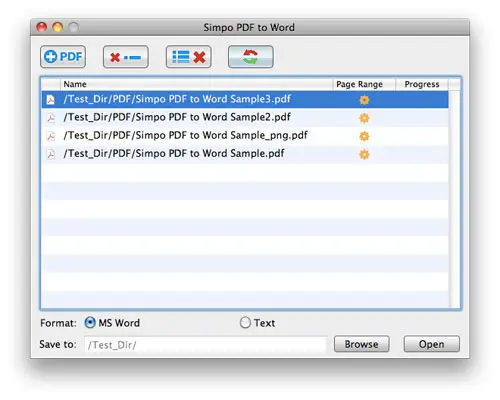Image resolution: width=500 pixels, height=400 pixels.
Task: Open page range gear for Sample_png.pdf
Action: click(x=364, y=136)
